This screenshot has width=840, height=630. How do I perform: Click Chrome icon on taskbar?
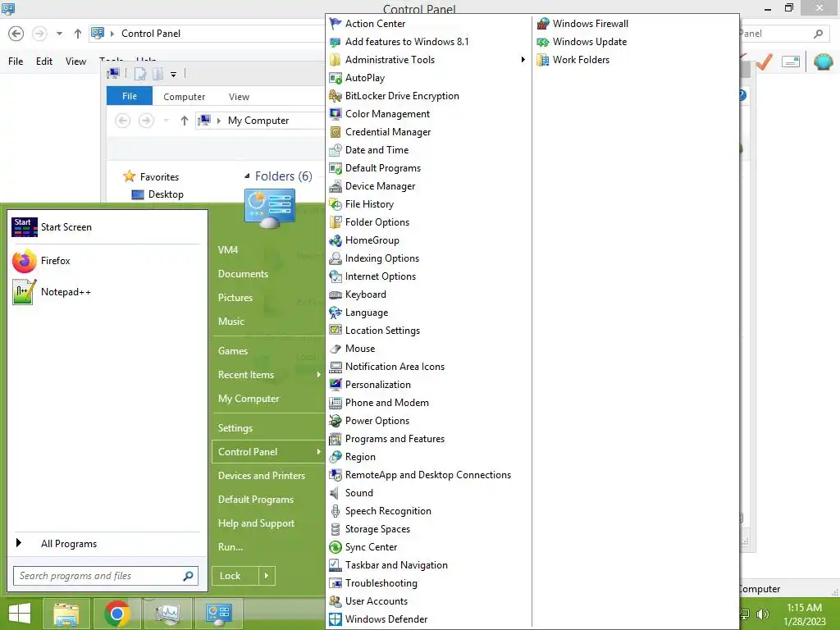(116, 614)
